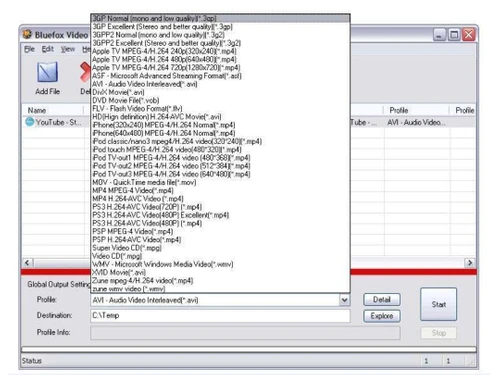Select iPod TV-out1 (480*368) option

click(x=220, y=158)
